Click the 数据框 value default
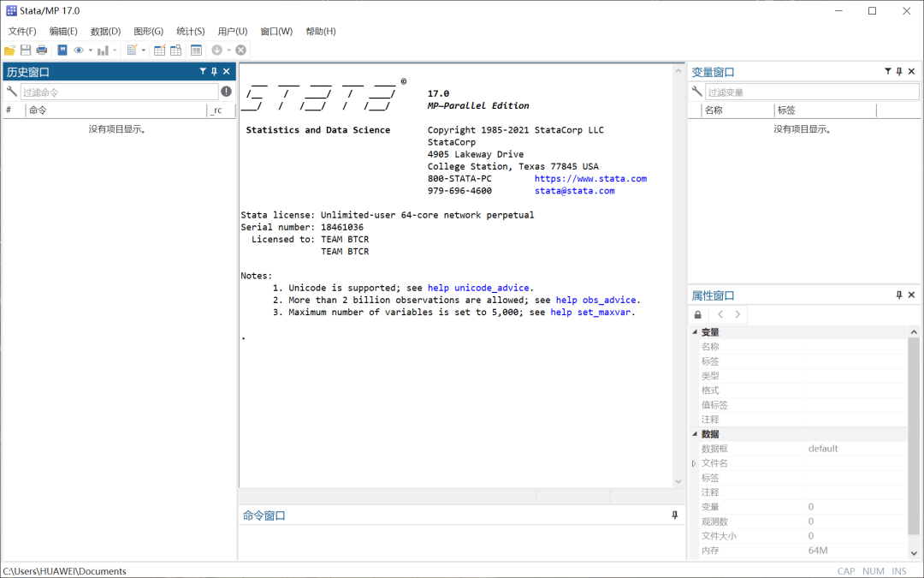 pos(823,449)
